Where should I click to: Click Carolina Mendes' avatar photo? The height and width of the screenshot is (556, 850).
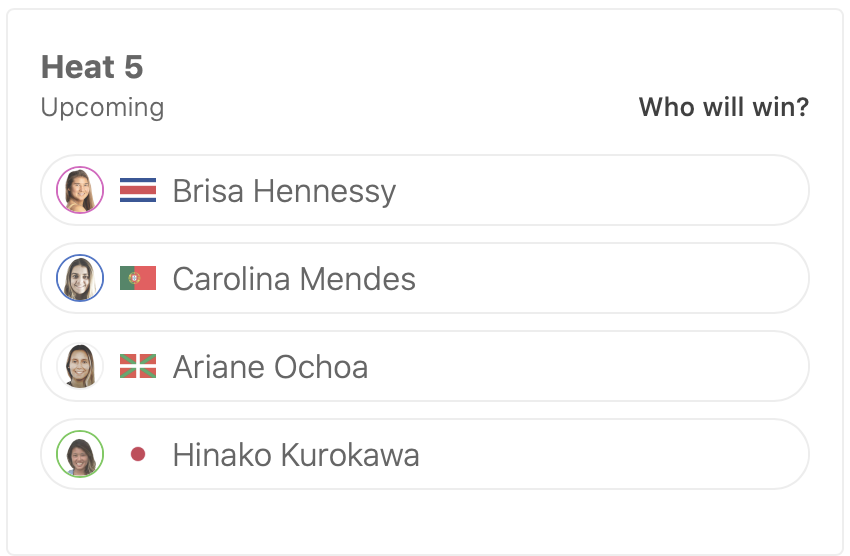point(80,278)
